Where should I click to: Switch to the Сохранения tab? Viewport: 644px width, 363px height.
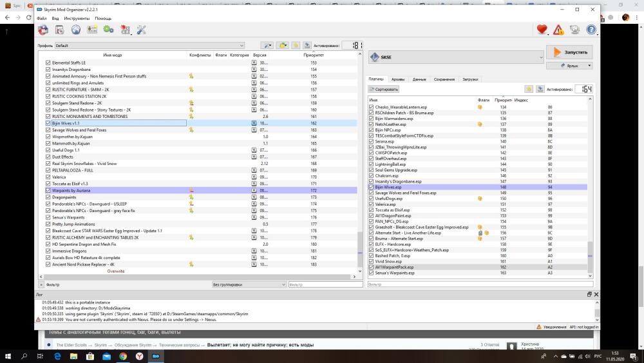[444, 79]
